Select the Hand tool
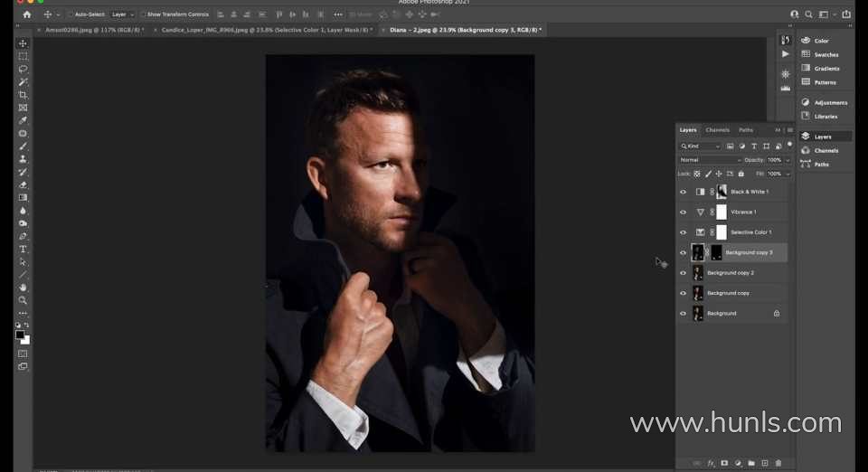The width and height of the screenshot is (868, 472). [23, 288]
